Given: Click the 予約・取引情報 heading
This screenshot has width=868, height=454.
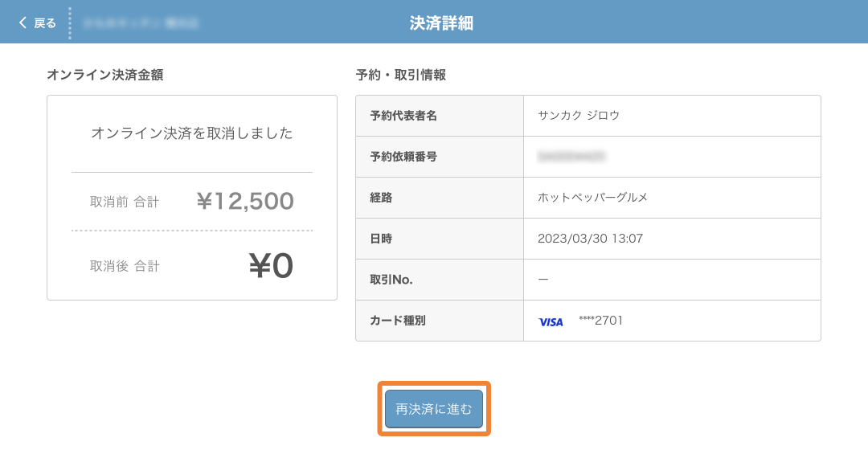Looking at the screenshot, I should pyautogui.click(x=401, y=75).
